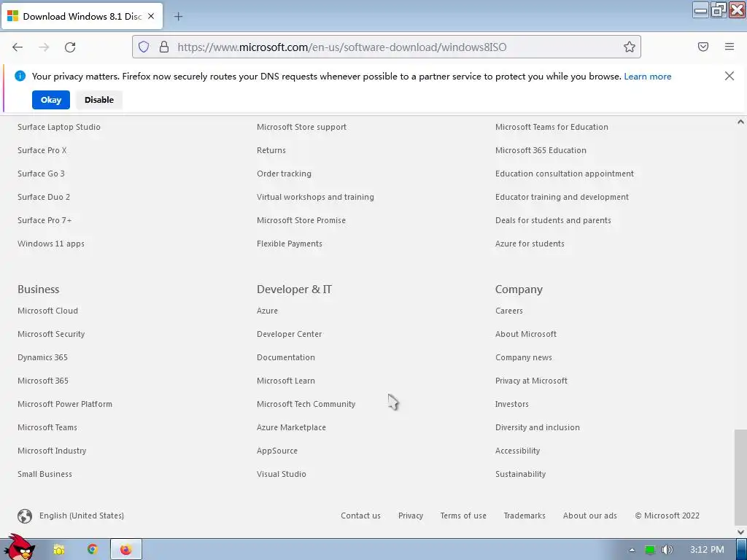Viewport: 747px width, 560px height.
Task: Open a new tab
Action: coord(178,17)
